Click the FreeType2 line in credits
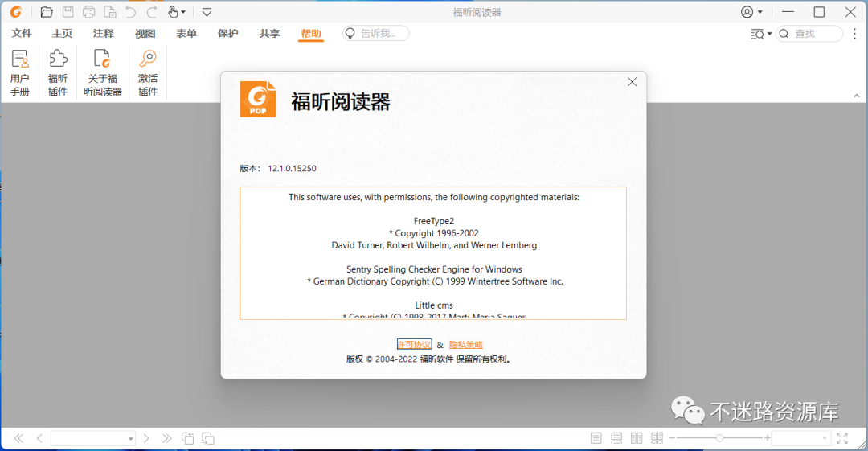The width and height of the screenshot is (868, 451). point(434,221)
